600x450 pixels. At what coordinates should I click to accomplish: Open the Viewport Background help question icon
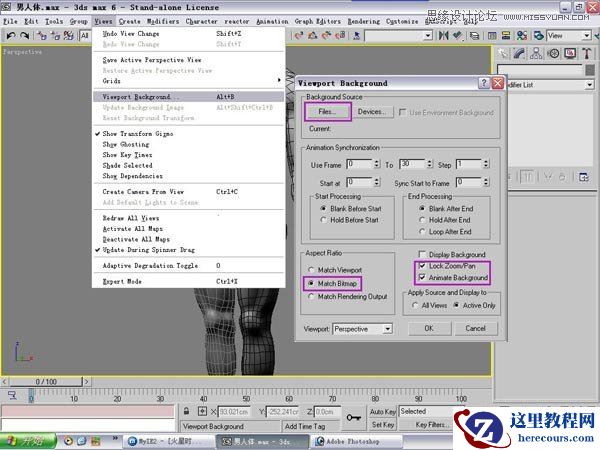484,82
